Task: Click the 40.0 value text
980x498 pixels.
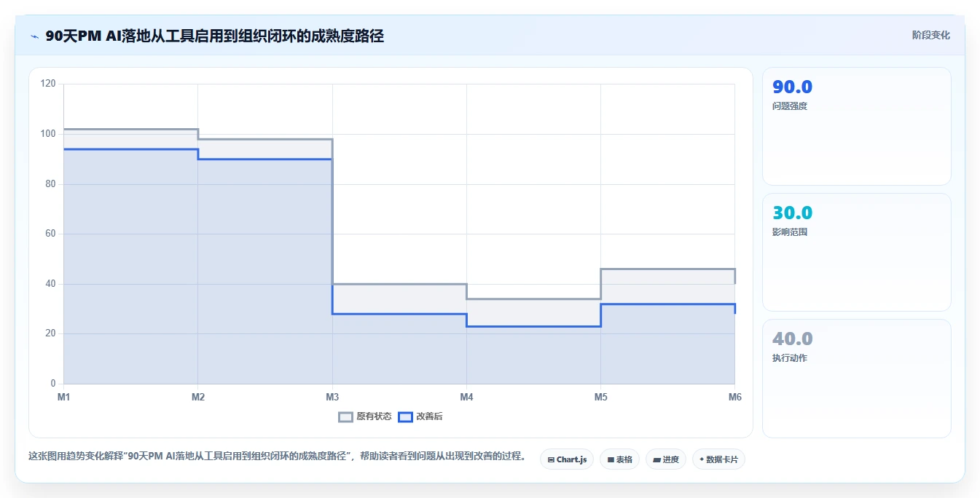Action: pos(792,339)
